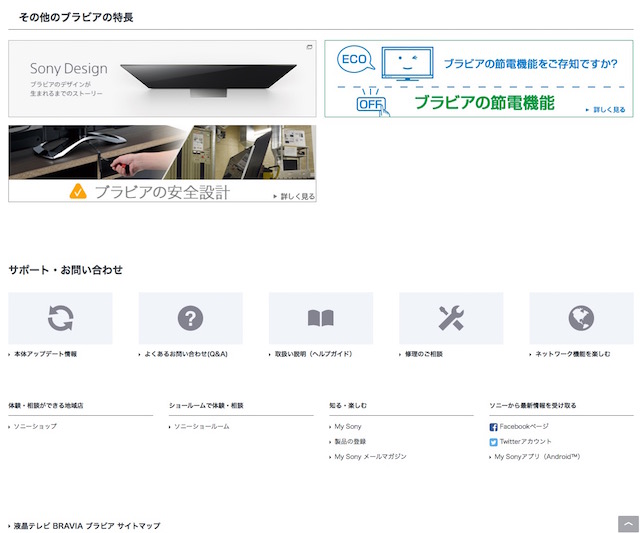Click the refresh arrows update icon
Viewport: 640px width, 533px height.
60,318
